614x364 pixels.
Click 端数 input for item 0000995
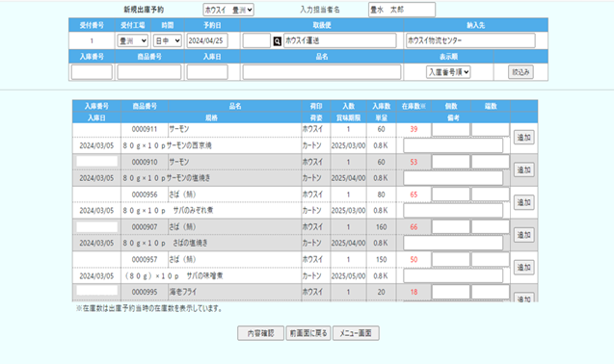click(491, 292)
